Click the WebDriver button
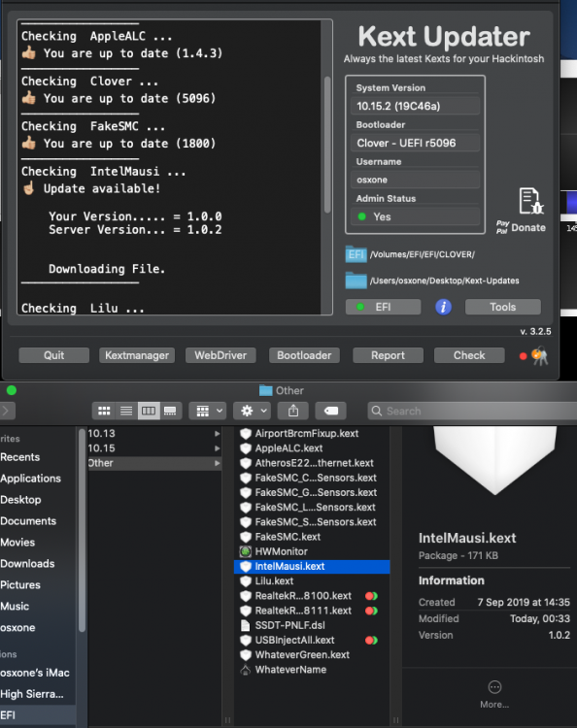This screenshot has height=728, width=577. coord(221,355)
